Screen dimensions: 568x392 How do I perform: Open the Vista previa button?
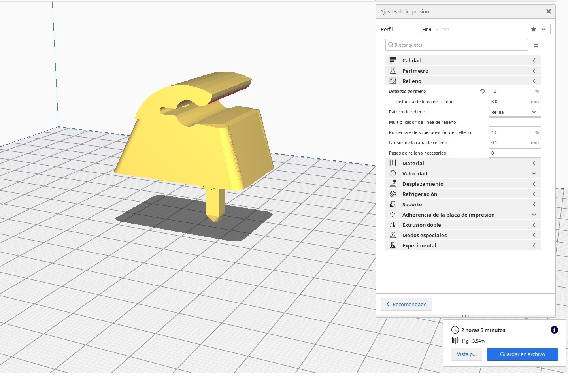(466, 354)
